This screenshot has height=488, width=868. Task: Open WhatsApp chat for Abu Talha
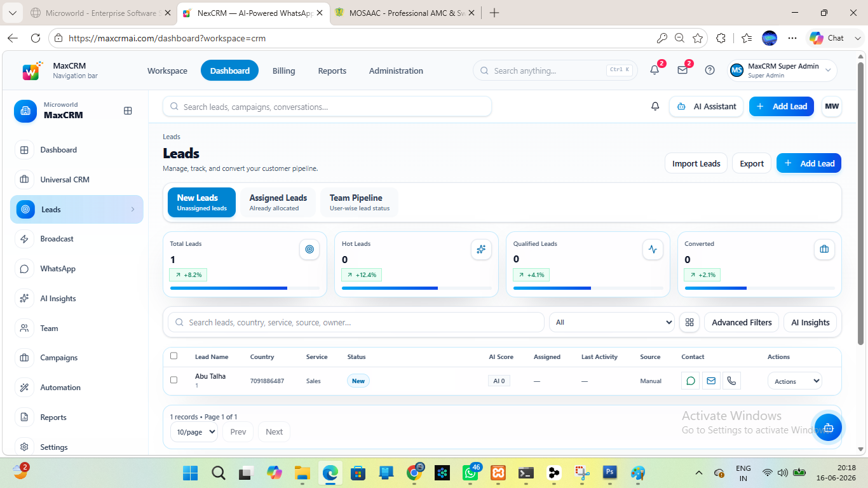pos(691,381)
